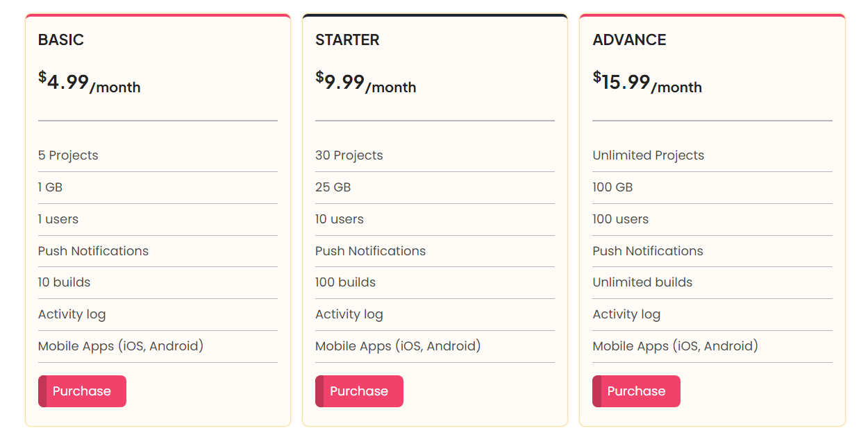Click the $15.99/month price label
The width and height of the screenshot is (868, 444).
coord(647,83)
